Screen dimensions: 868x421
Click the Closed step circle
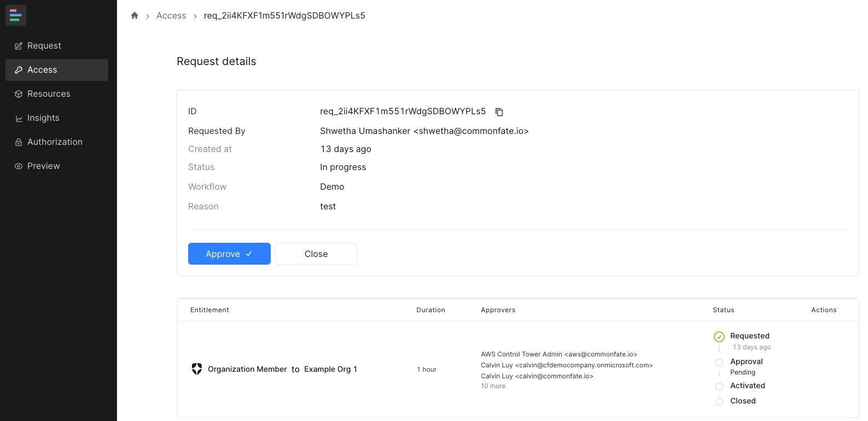(719, 402)
